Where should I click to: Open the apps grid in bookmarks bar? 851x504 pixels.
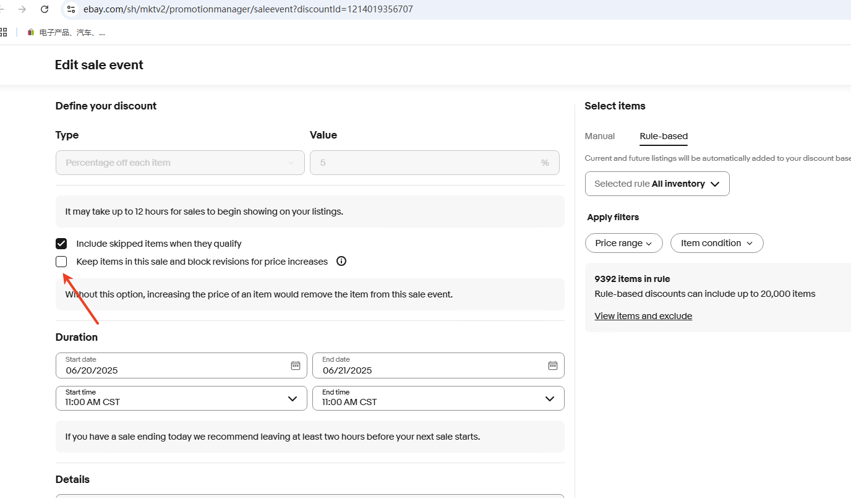[3, 32]
